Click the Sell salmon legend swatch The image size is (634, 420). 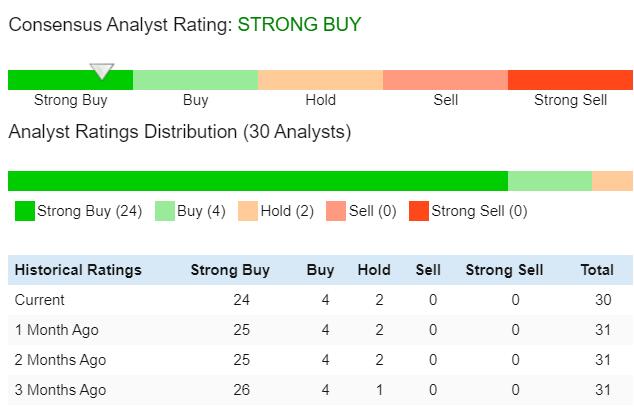click(x=336, y=211)
